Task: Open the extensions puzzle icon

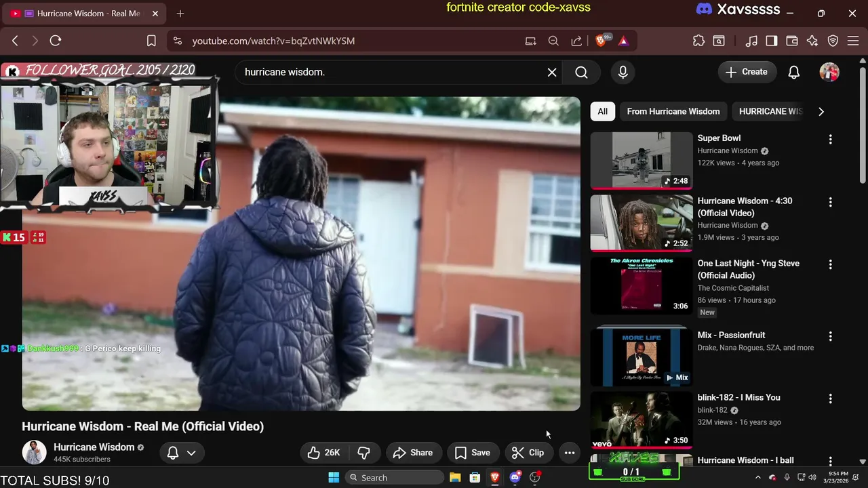Action: [x=698, y=41]
